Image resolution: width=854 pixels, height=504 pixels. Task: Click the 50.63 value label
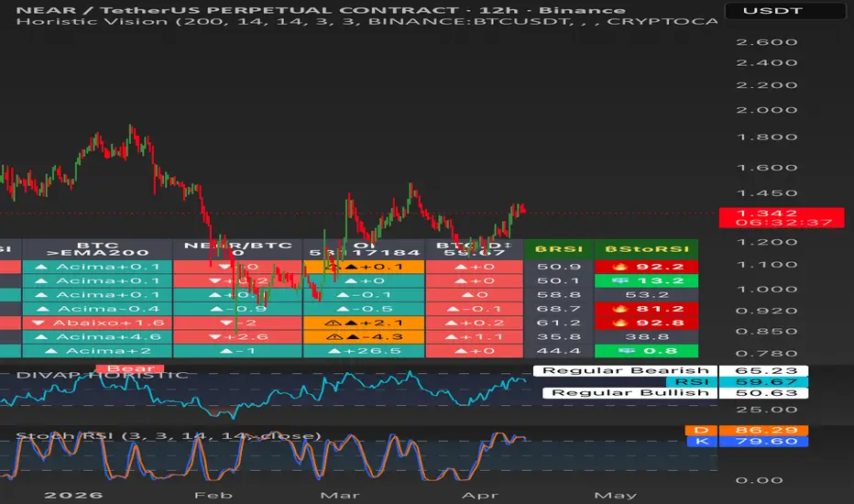point(763,393)
